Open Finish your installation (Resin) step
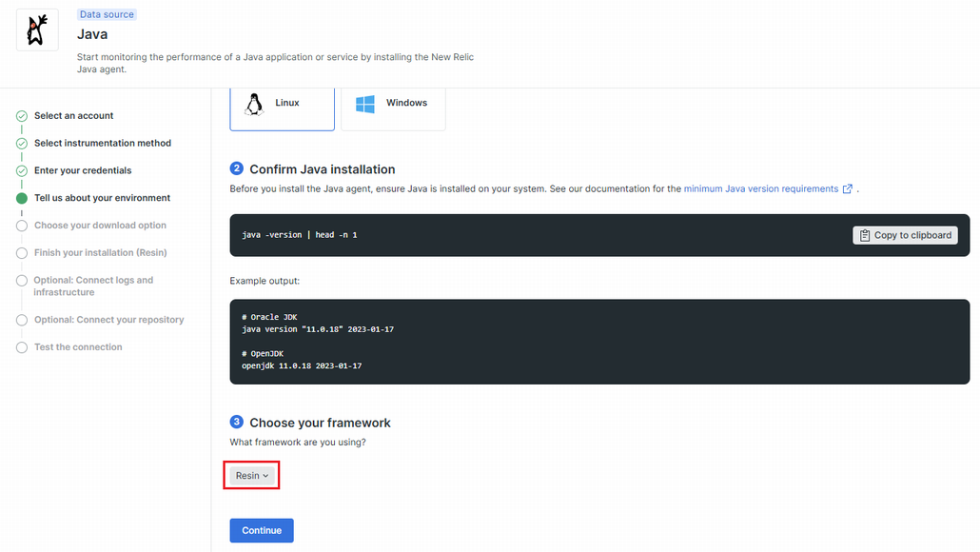The height and width of the screenshot is (552, 980). click(101, 253)
